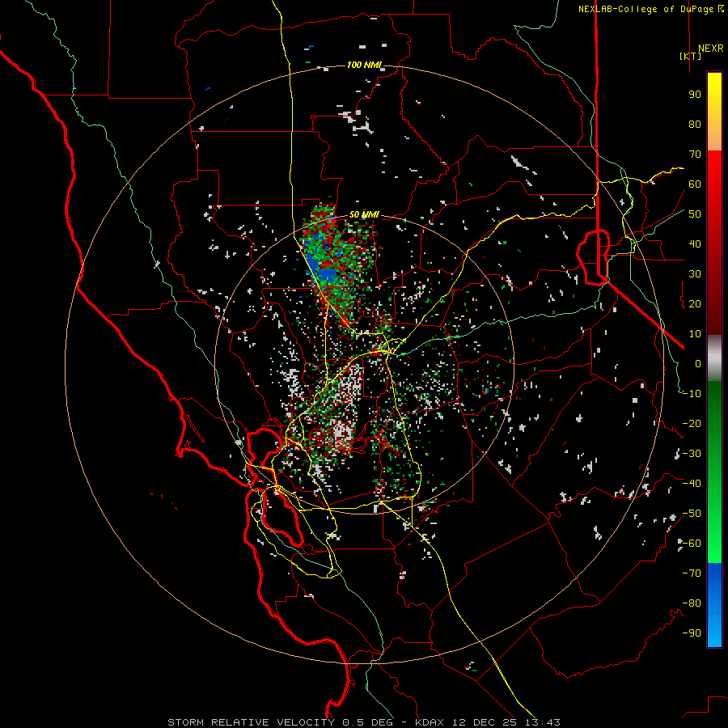Click the 50 value on the velocity scale
This screenshot has width=728, height=728.
695,214
